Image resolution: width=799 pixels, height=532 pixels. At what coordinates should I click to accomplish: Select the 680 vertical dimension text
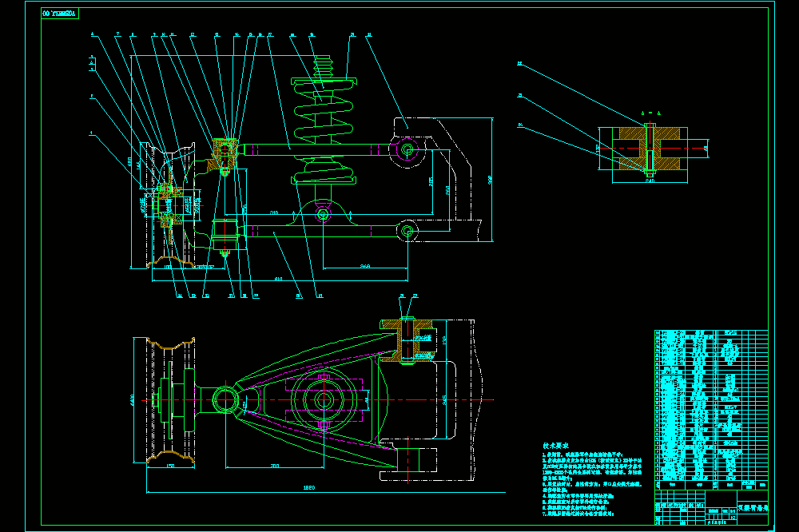pyautogui.click(x=129, y=161)
